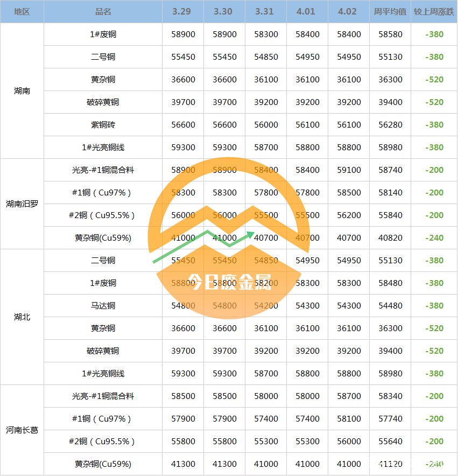Select the 河南长葛 region cell
The width and height of the screenshot is (458, 476).
click(x=22, y=430)
